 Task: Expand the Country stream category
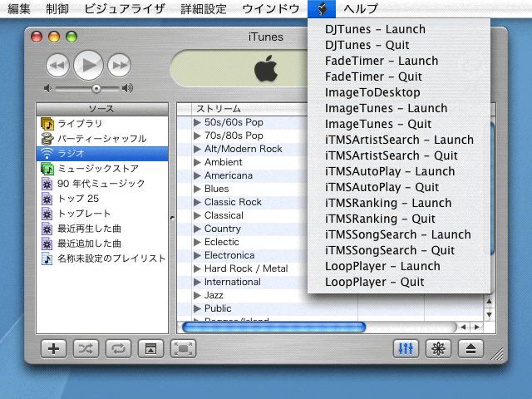tap(197, 229)
